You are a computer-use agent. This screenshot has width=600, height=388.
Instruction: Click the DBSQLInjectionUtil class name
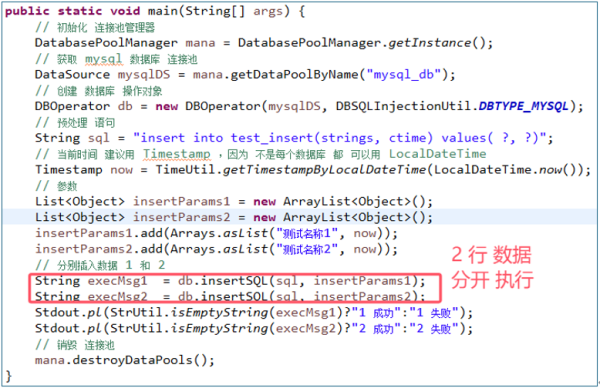tap(403, 106)
